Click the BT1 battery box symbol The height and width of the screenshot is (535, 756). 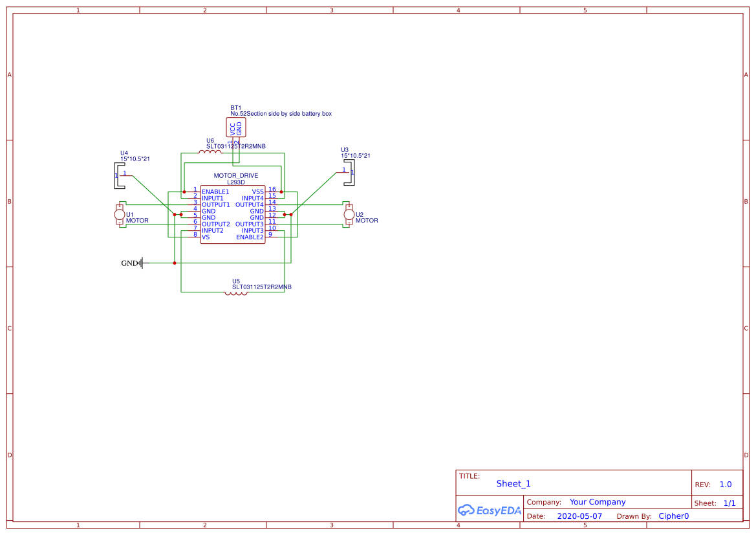pyautogui.click(x=236, y=127)
